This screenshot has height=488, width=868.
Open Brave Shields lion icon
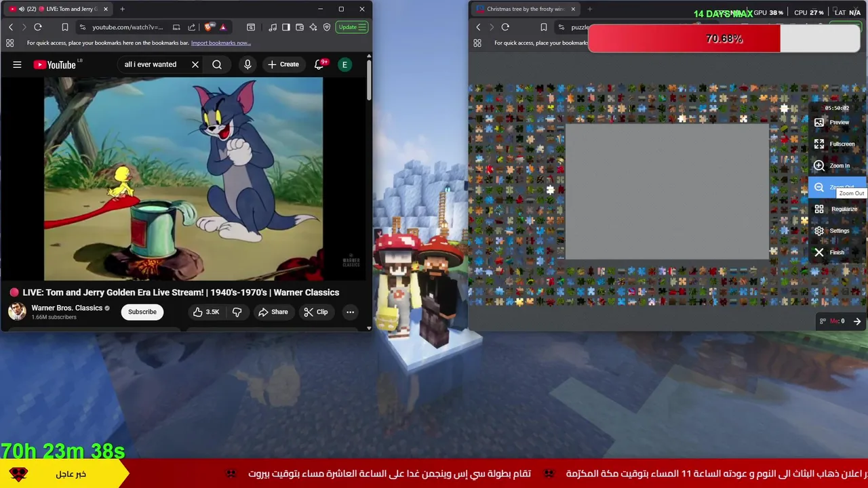tap(208, 27)
